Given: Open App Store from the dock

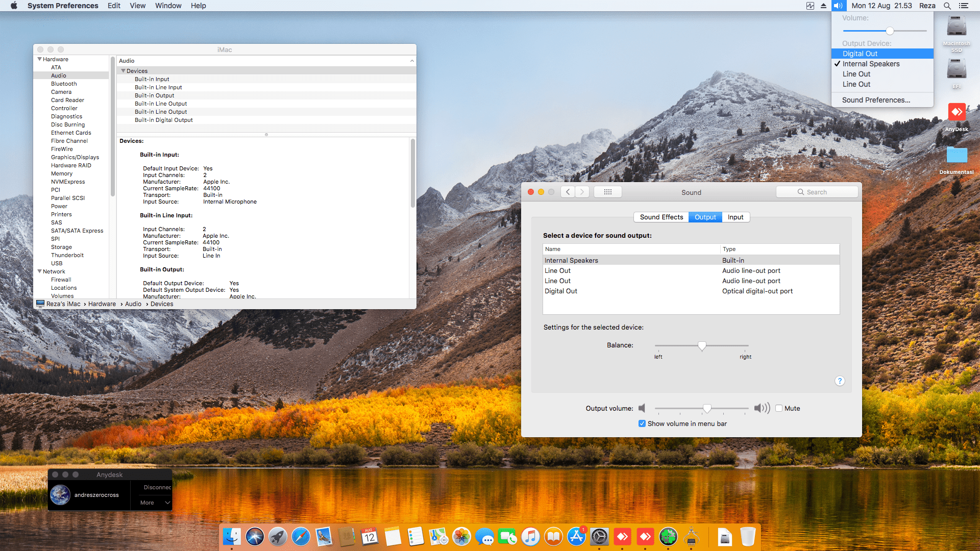Looking at the screenshot, I should 576,537.
